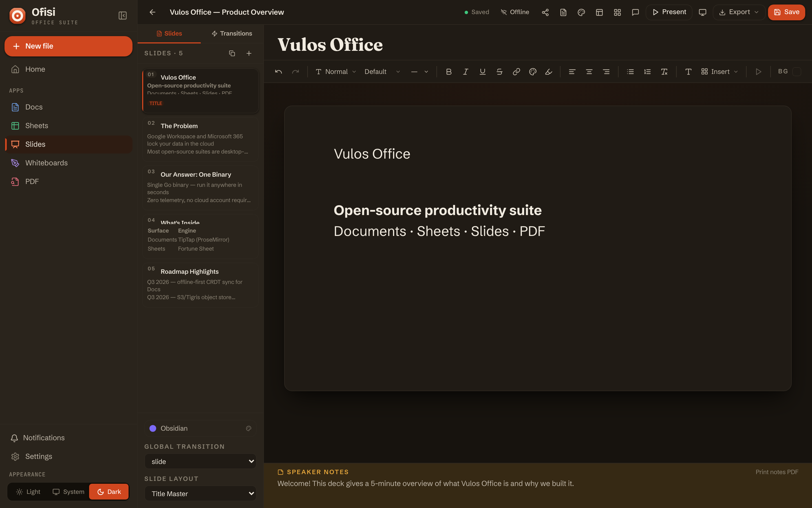Switch appearance to Light
The image size is (812, 508).
click(x=28, y=492)
